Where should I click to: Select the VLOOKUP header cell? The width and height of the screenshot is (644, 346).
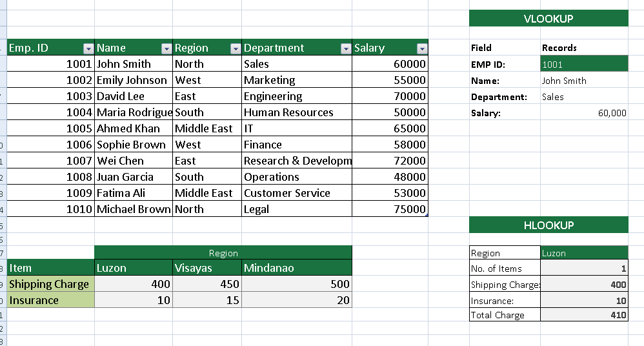click(x=548, y=19)
